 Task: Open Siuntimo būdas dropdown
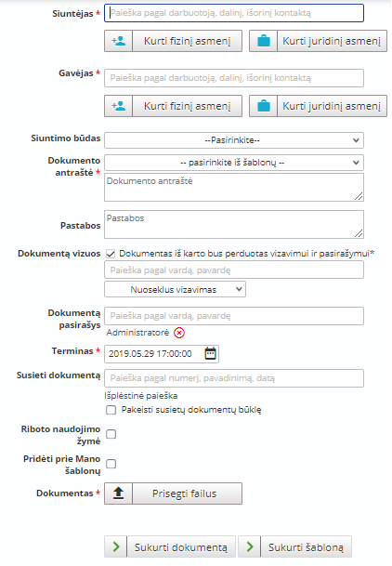[234, 140]
